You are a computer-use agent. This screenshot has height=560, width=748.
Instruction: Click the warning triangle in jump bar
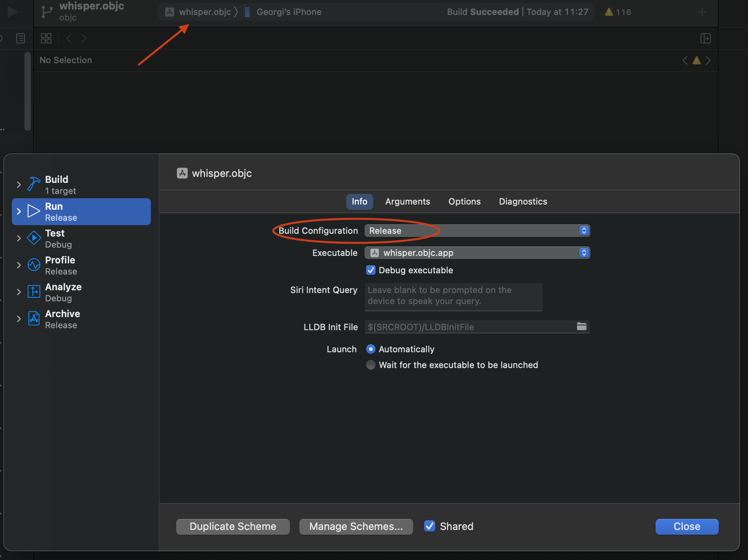click(x=697, y=60)
